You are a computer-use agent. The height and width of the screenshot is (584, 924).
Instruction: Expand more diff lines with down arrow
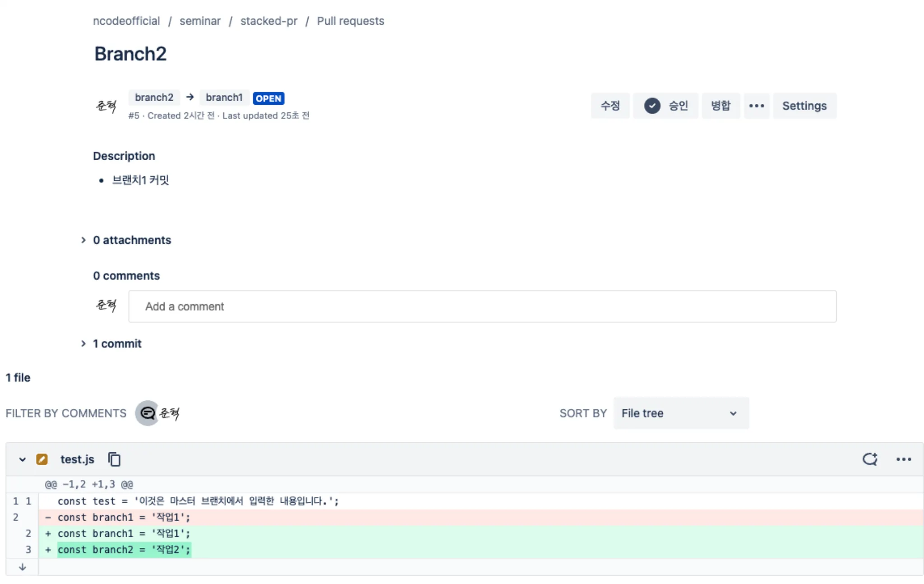click(22, 567)
